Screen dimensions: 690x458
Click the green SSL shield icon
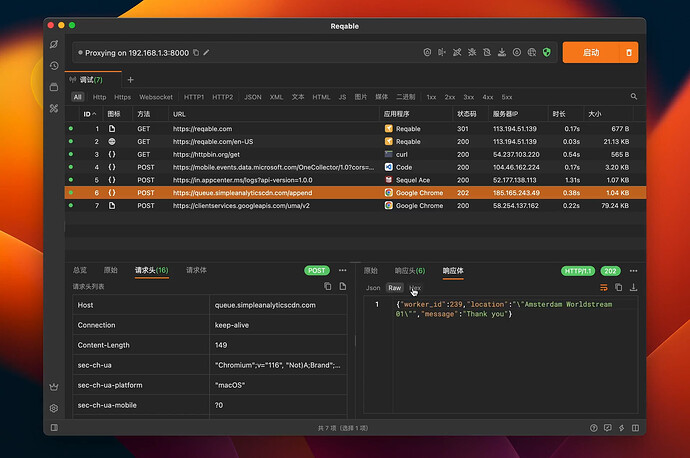pos(547,52)
